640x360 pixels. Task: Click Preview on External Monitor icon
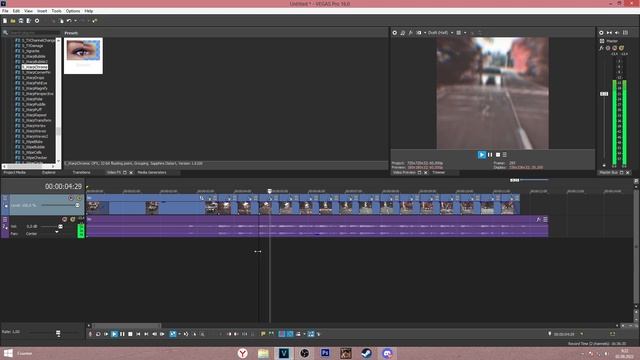point(402,33)
